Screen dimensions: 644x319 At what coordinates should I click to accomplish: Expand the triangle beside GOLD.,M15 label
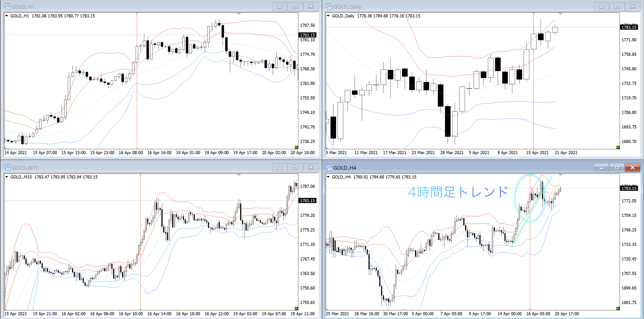(7, 177)
